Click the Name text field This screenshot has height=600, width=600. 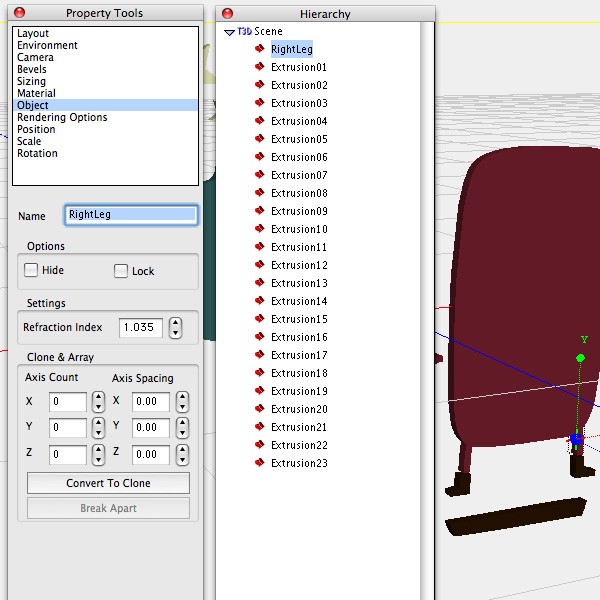(131, 214)
